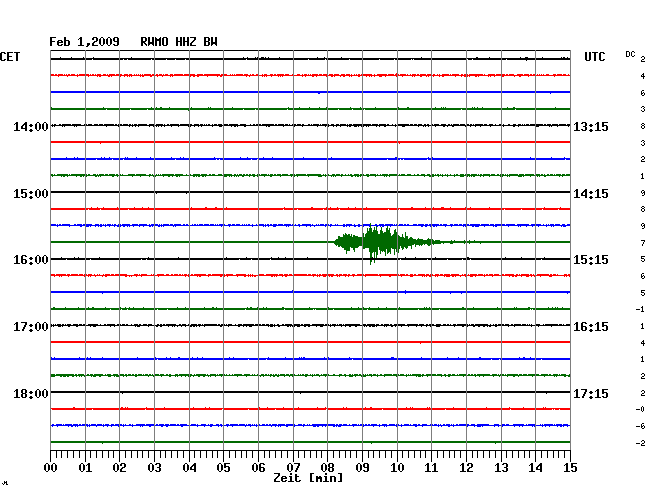Select DC value -6 in the right column
Screen dimensions: 650x494
pyautogui.click(x=640, y=426)
